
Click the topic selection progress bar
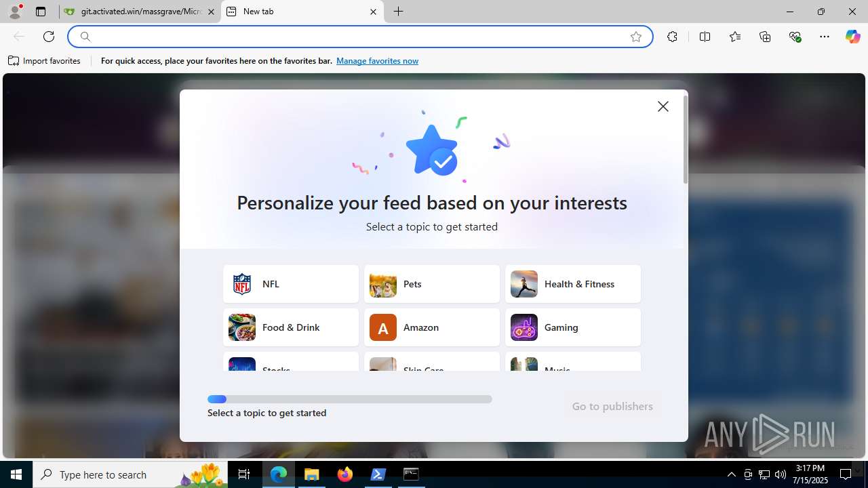click(x=350, y=399)
